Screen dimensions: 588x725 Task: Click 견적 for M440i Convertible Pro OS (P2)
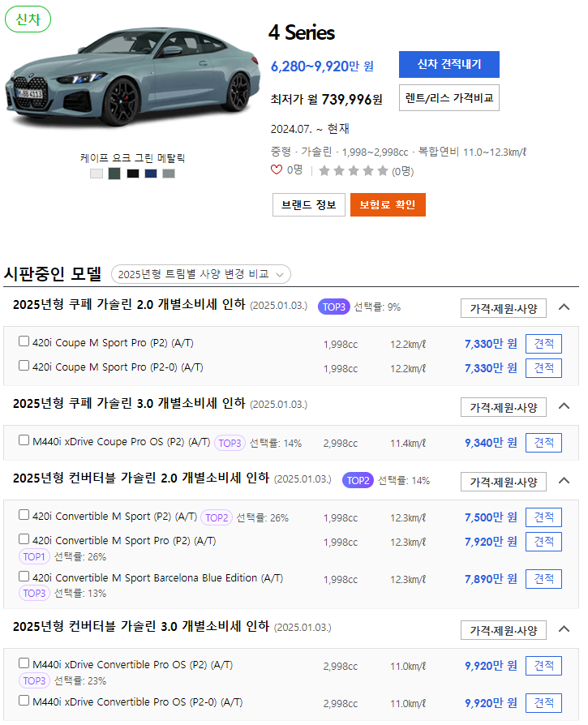tap(543, 666)
